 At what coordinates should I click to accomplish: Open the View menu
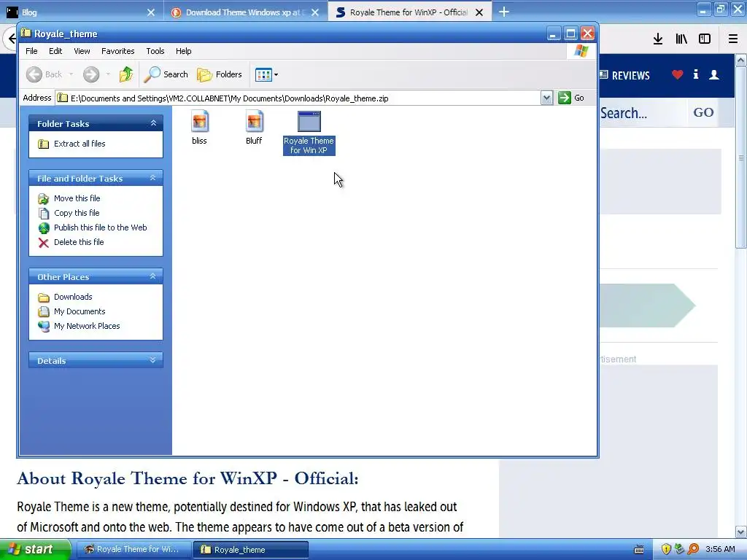tap(82, 51)
